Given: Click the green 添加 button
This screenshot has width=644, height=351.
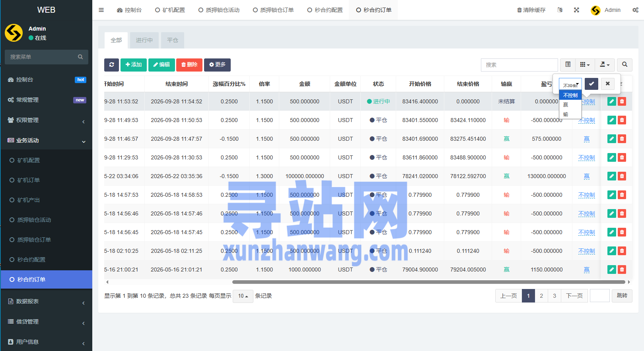Looking at the screenshot, I should coord(134,65).
